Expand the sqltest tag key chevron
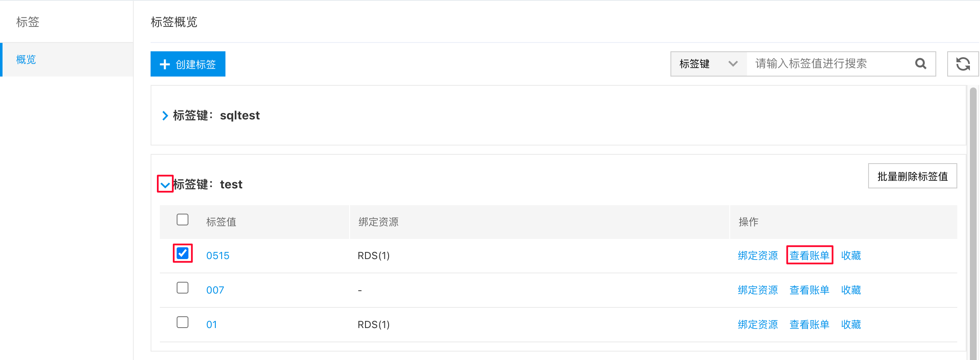This screenshot has height=360, width=980. pos(165,116)
